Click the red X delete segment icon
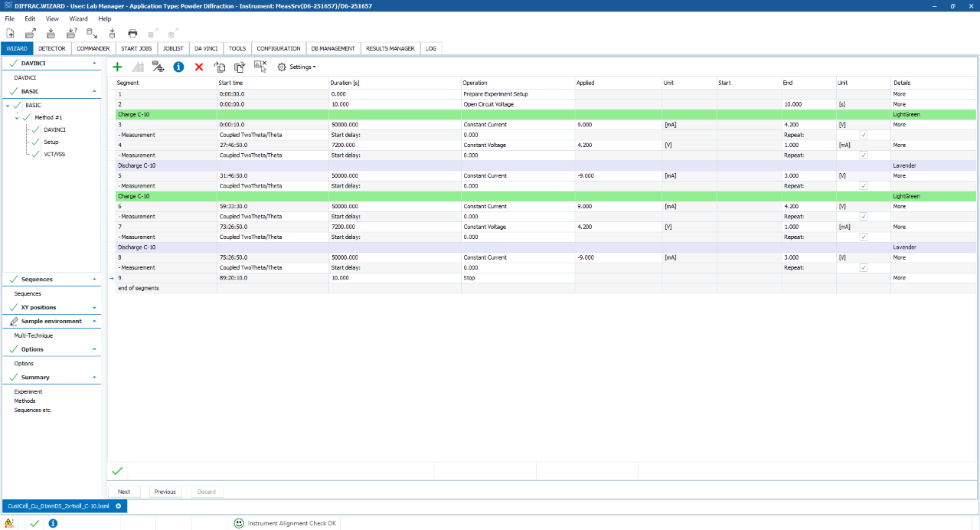980x530 pixels. 199,67
